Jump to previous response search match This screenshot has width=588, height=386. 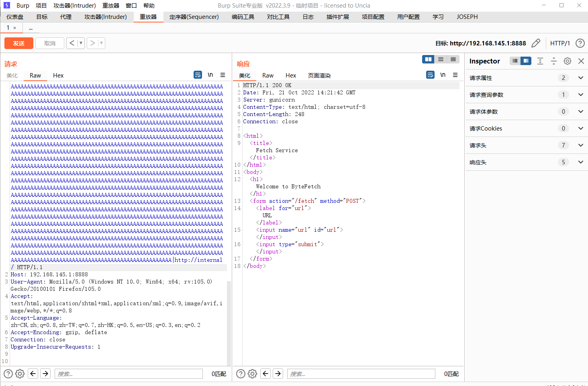(265, 374)
